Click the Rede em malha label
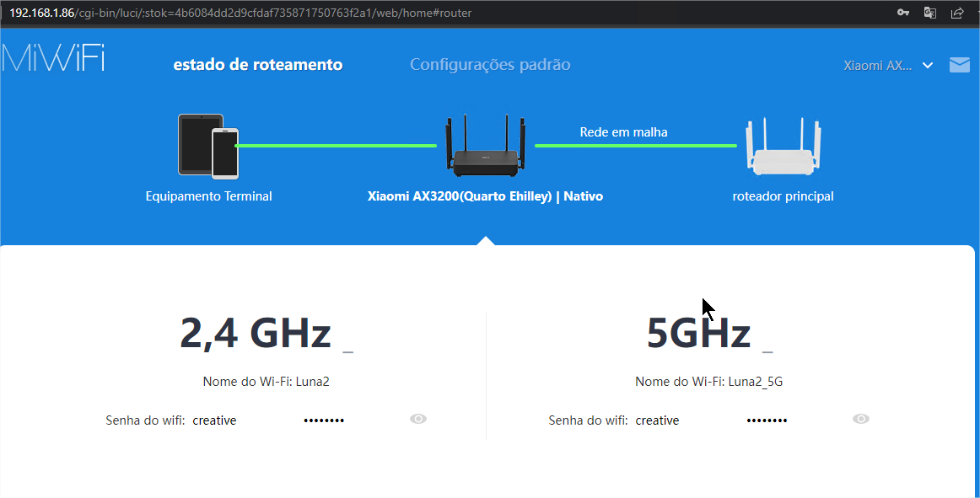Viewport: 980px width, 498px height. point(622,131)
